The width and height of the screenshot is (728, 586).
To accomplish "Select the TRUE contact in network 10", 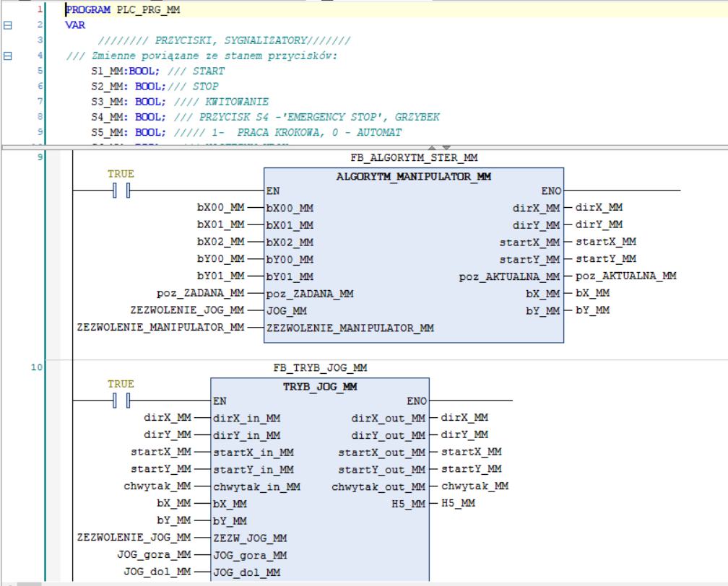I will coord(121,401).
